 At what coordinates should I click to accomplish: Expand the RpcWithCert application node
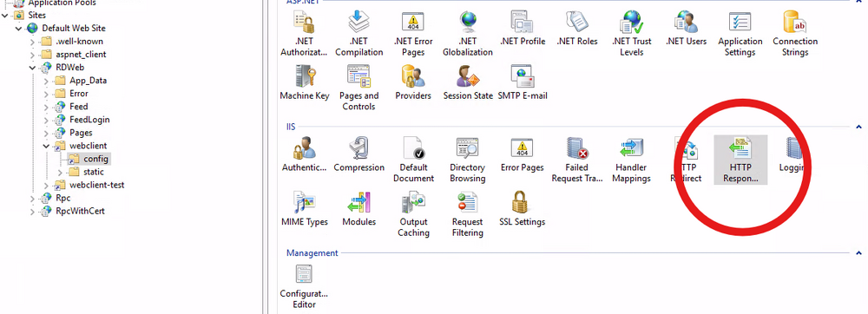tap(33, 211)
